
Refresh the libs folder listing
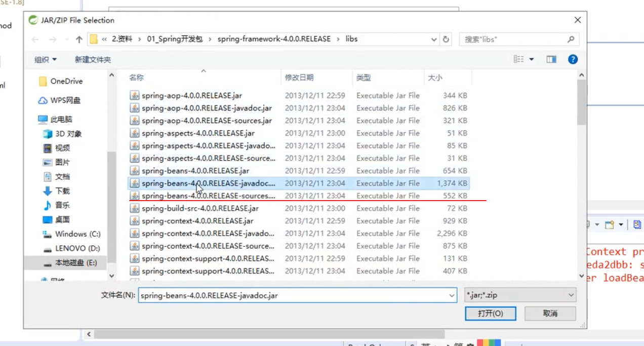tap(446, 39)
